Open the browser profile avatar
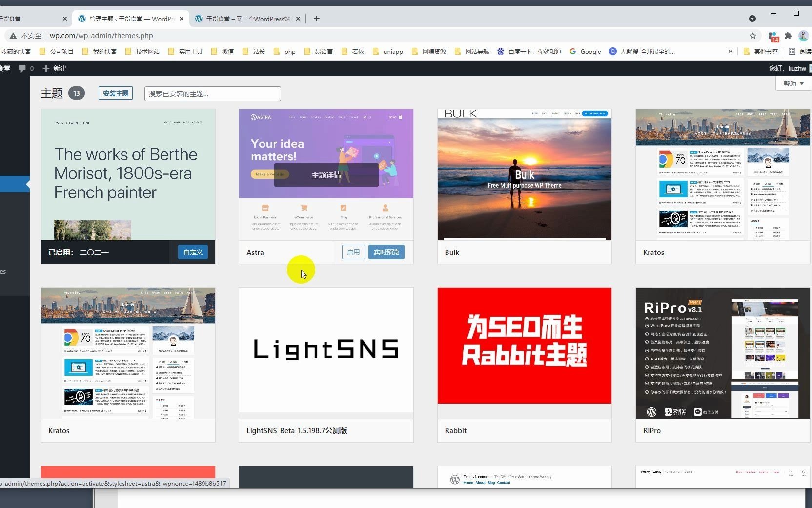 coord(803,36)
